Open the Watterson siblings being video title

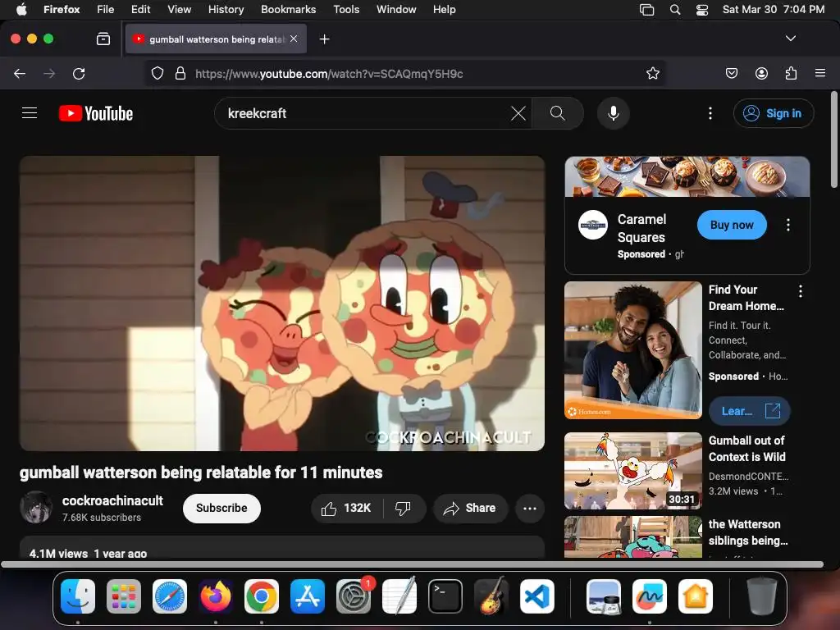pyautogui.click(x=748, y=532)
